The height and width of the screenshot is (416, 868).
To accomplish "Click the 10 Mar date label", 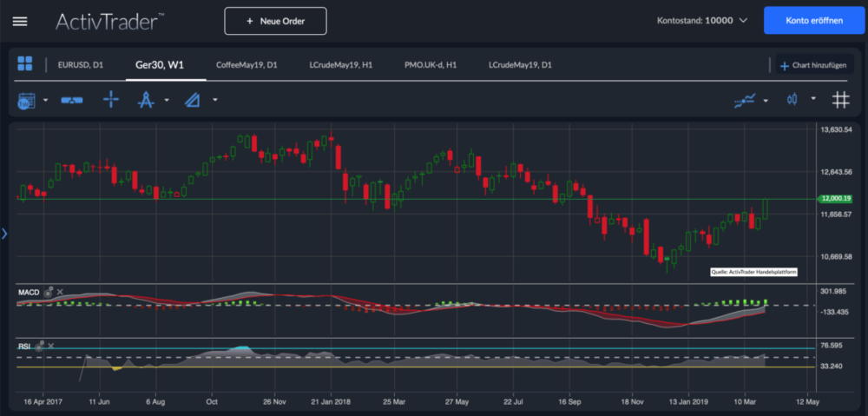I will (745, 400).
